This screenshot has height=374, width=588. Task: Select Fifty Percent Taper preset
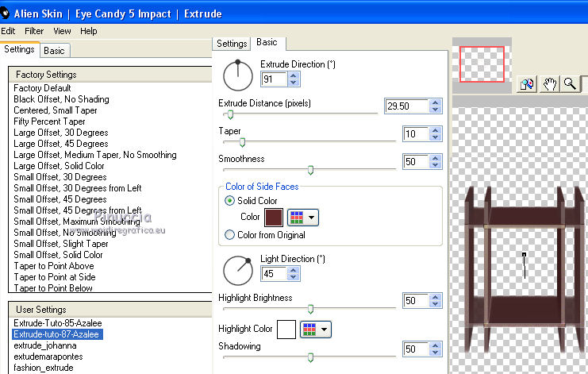tap(49, 121)
